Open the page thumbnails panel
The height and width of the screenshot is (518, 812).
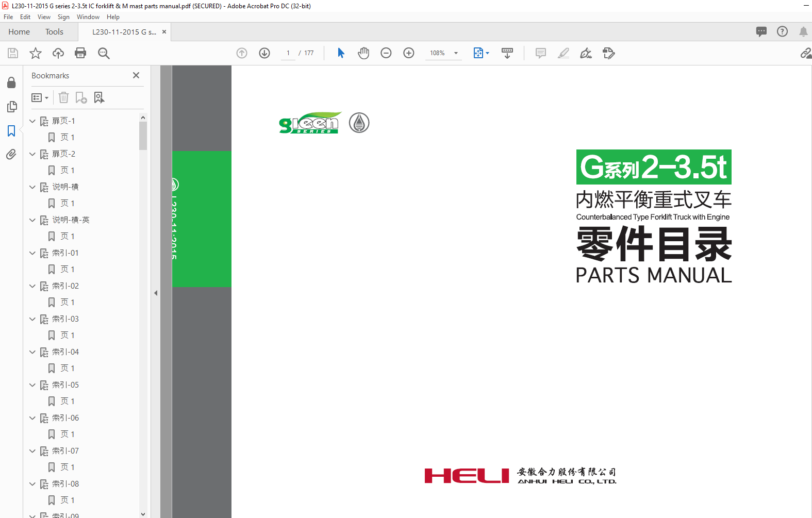click(11, 107)
